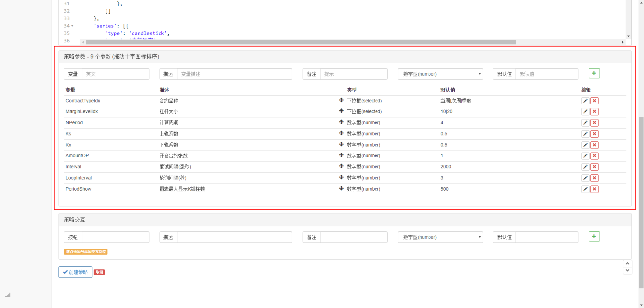
Task: Open the interaction type dropdown 数字型(number)
Action: tap(440, 237)
